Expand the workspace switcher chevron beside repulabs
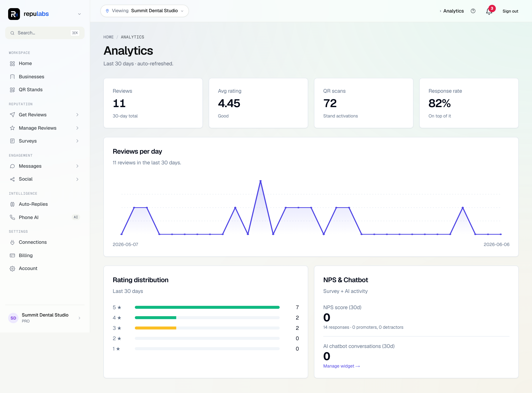 (79, 14)
